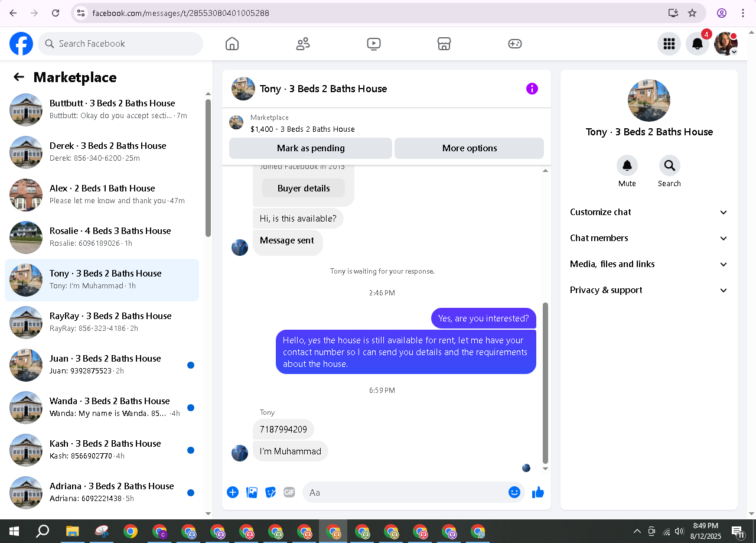The height and width of the screenshot is (543, 756).
Task: Open more actions plus icon in composer
Action: pyautogui.click(x=233, y=492)
